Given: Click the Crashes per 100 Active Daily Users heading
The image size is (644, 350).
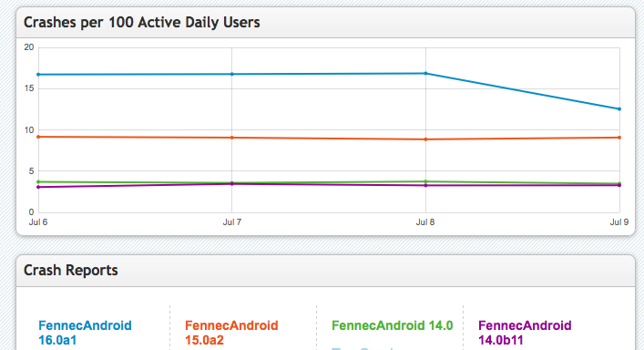Looking at the screenshot, I should (x=142, y=22).
